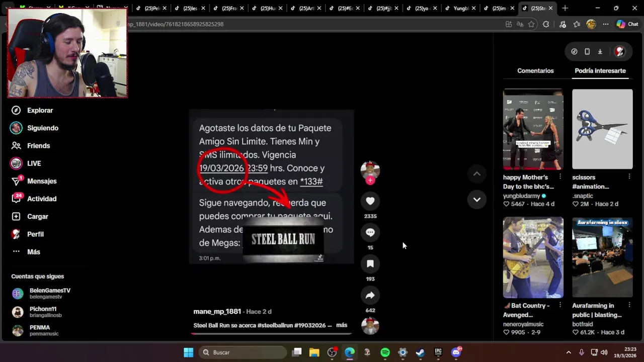The width and height of the screenshot is (644, 362).
Task: Go to next video with down chevron
Action: pyautogui.click(x=477, y=200)
